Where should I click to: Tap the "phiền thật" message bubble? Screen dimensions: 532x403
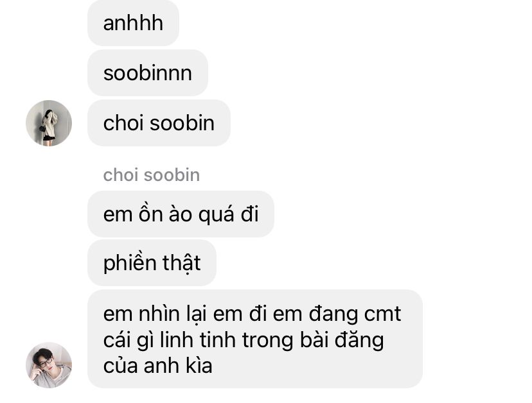click(152, 262)
